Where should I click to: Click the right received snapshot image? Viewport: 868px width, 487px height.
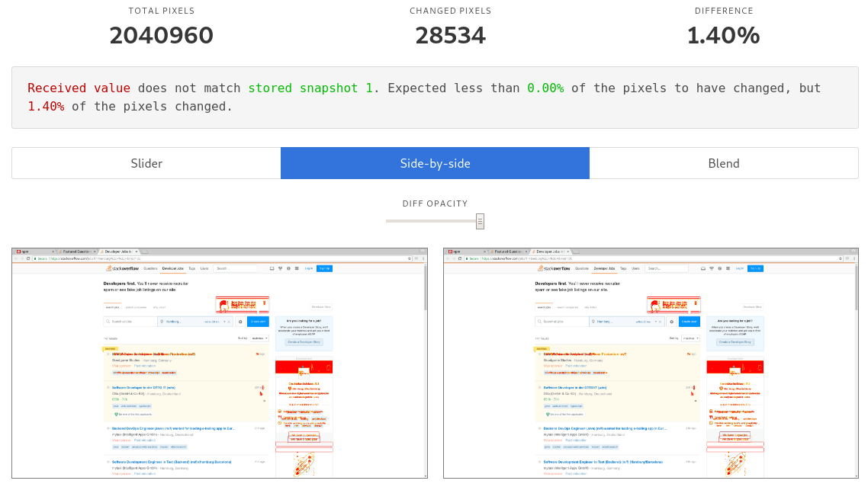[x=651, y=363]
